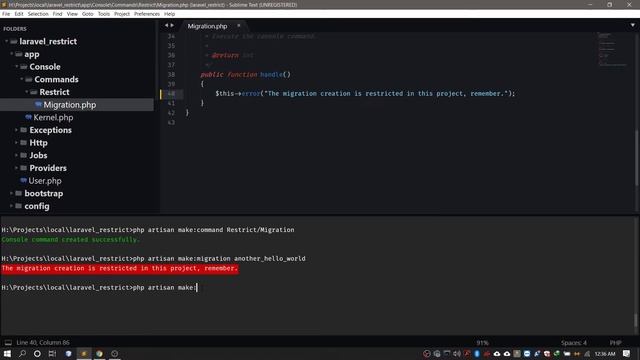Open User.php from the sidebar
Viewport: 640px width, 360px height.
click(45, 181)
